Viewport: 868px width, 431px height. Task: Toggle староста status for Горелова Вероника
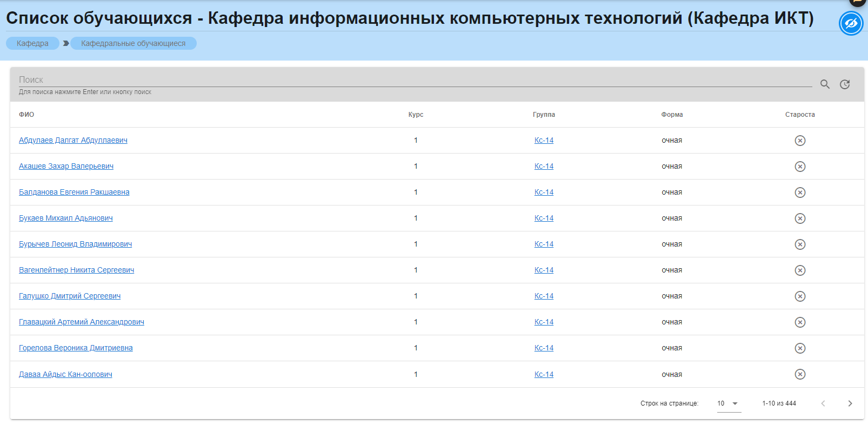pos(800,348)
